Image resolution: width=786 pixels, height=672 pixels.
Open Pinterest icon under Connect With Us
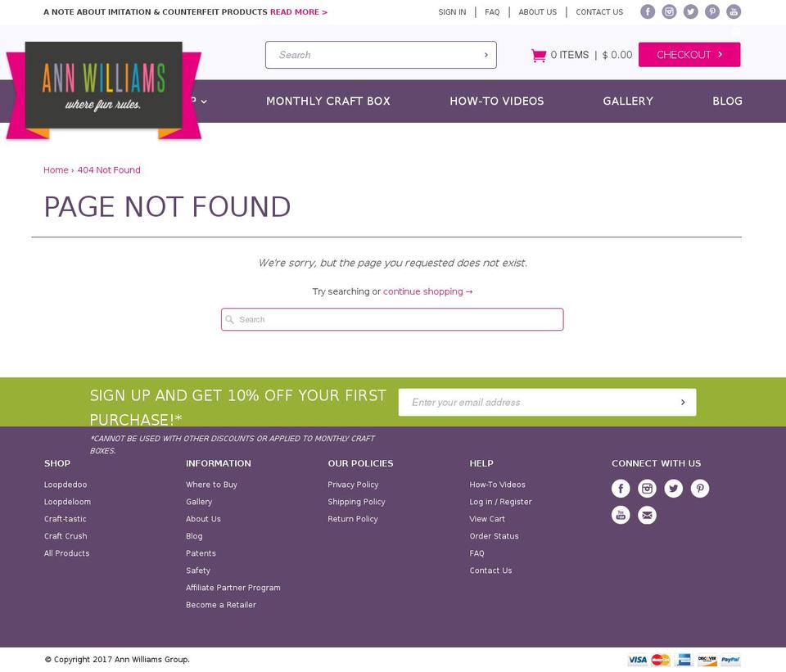pyautogui.click(x=700, y=488)
